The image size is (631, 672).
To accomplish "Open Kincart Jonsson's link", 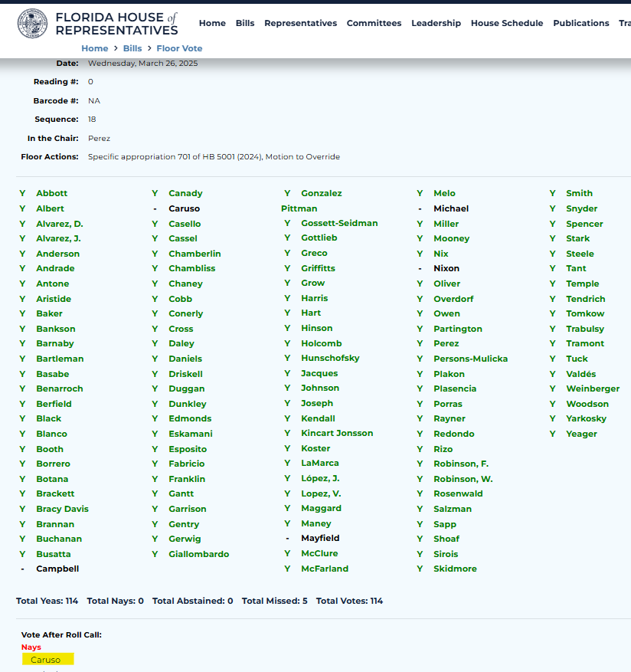I will [x=337, y=433].
